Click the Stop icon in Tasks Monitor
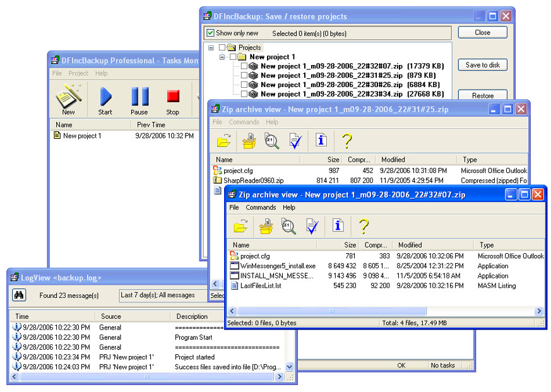Image resolution: width=551 pixels, height=392 pixels. (173, 97)
